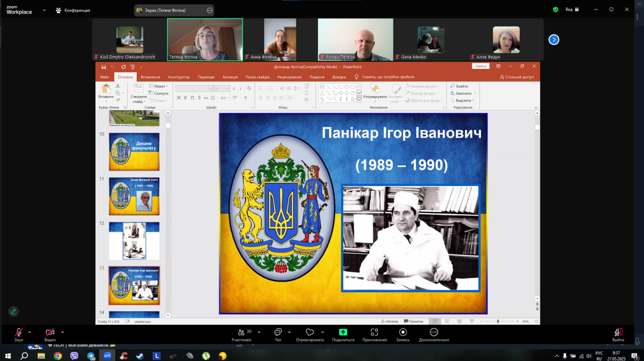Switch to normal view in status bar

(435, 321)
